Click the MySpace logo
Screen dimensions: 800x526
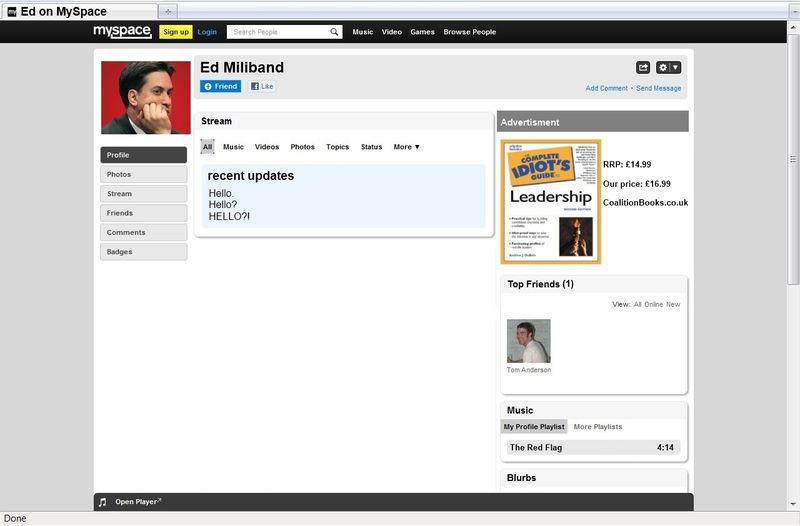click(122, 32)
